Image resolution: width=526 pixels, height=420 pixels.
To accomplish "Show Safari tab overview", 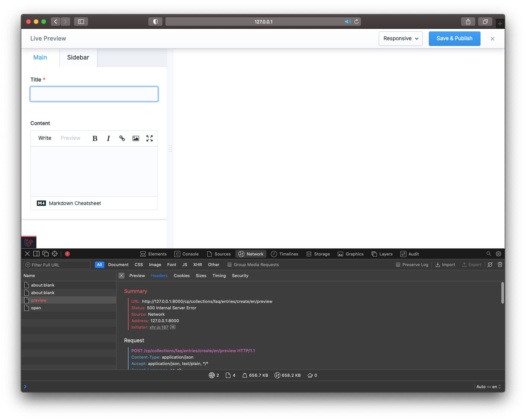I will 485,22.
